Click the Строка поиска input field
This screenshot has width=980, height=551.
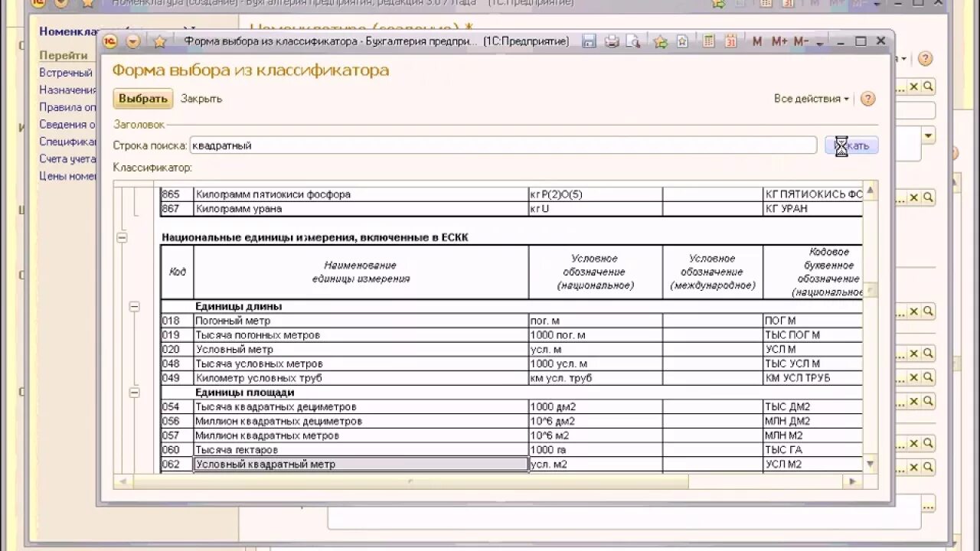point(503,145)
